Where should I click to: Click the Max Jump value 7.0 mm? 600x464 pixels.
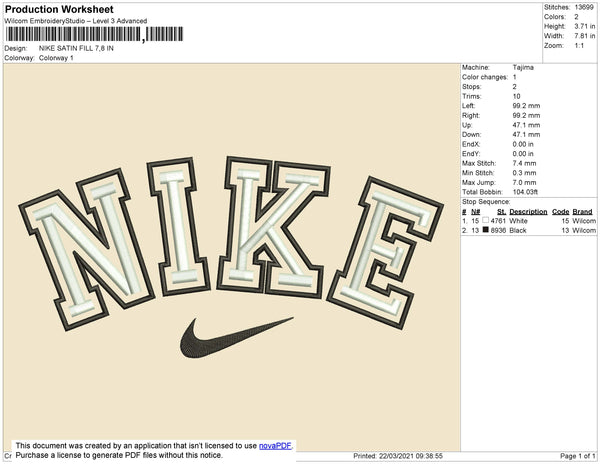click(x=525, y=182)
